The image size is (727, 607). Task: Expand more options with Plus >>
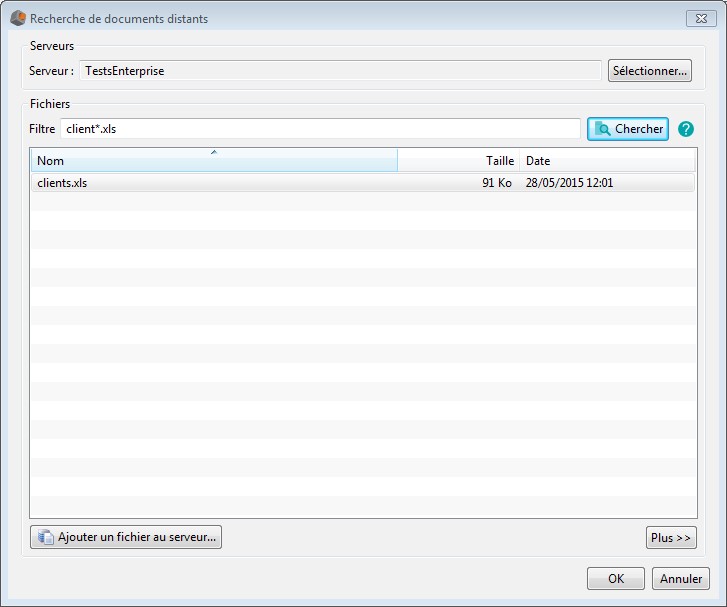671,538
